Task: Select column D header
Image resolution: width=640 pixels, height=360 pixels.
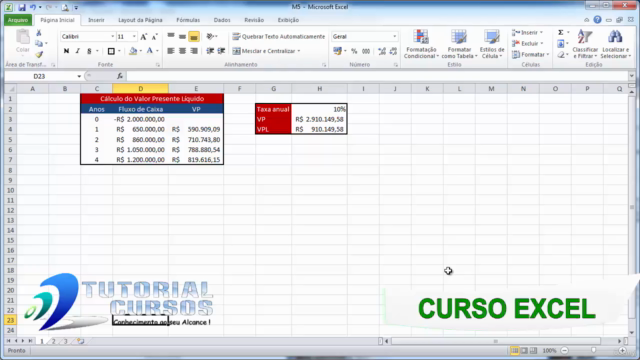Action: [x=140, y=89]
